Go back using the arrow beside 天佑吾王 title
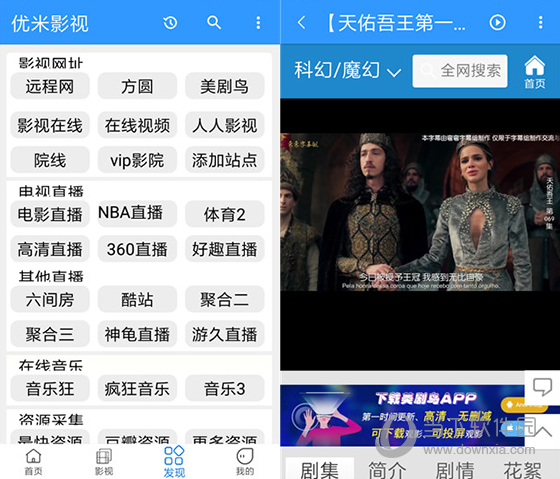 tap(301, 23)
